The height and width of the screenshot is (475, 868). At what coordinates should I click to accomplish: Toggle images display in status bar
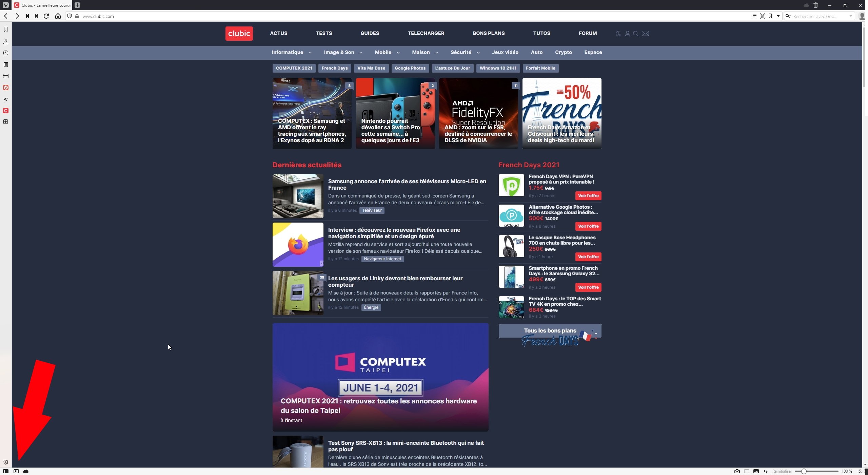[x=756, y=471]
